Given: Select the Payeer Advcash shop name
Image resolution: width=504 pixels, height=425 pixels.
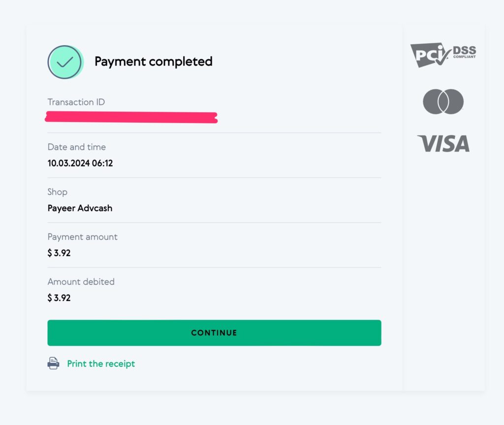Looking at the screenshot, I should point(80,208).
